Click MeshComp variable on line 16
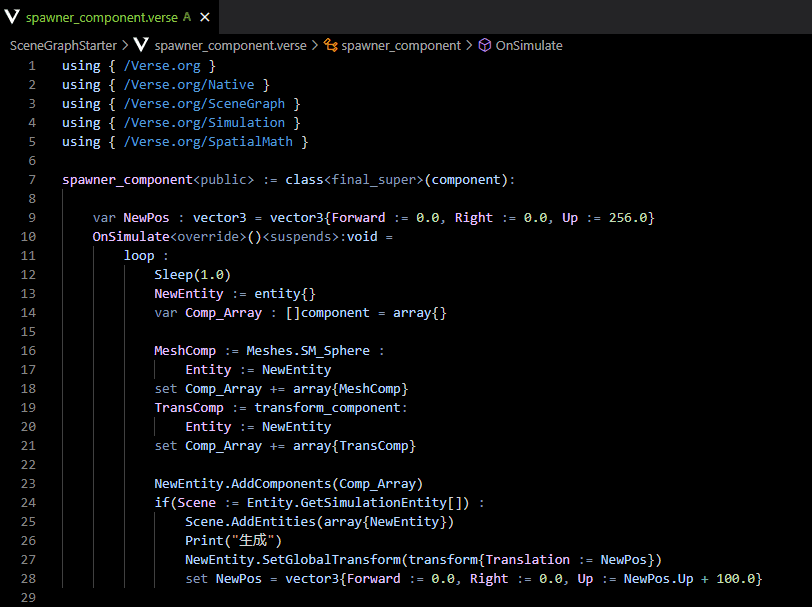 [x=185, y=351]
